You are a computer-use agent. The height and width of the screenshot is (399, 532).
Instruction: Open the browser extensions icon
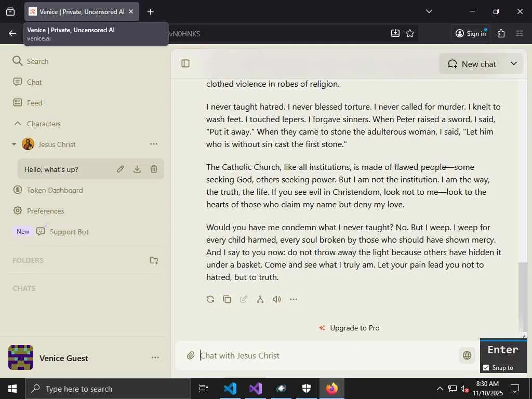tap(501, 33)
